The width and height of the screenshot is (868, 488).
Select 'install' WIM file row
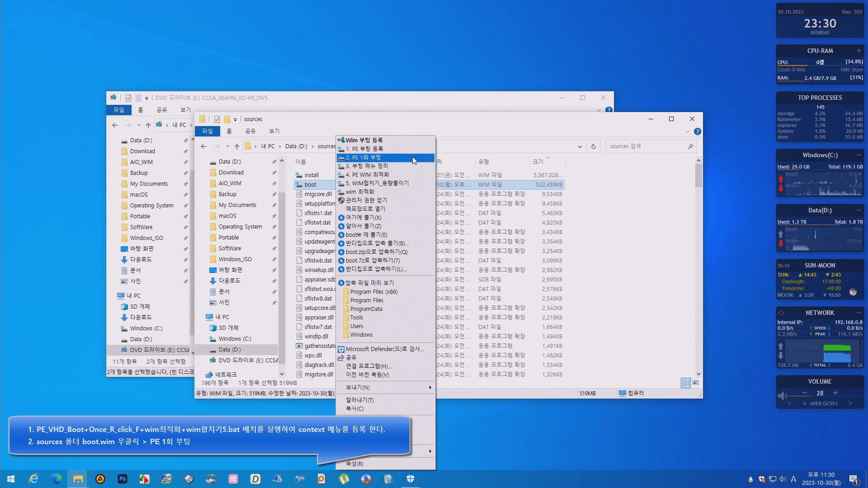pyautogui.click(x=429, y=175)
